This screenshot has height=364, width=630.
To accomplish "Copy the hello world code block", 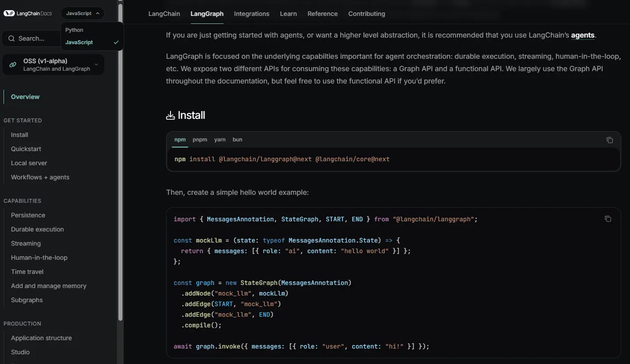I will pos(608,219).
